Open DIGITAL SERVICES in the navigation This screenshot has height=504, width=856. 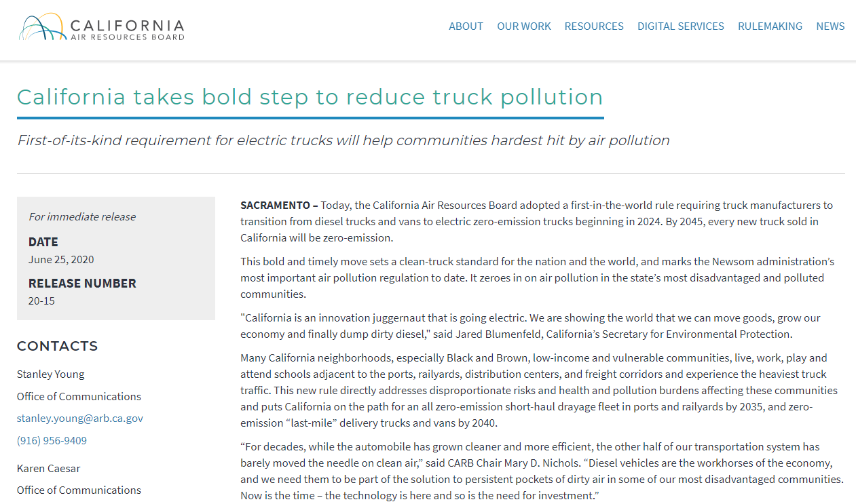[x=680, y=26]
